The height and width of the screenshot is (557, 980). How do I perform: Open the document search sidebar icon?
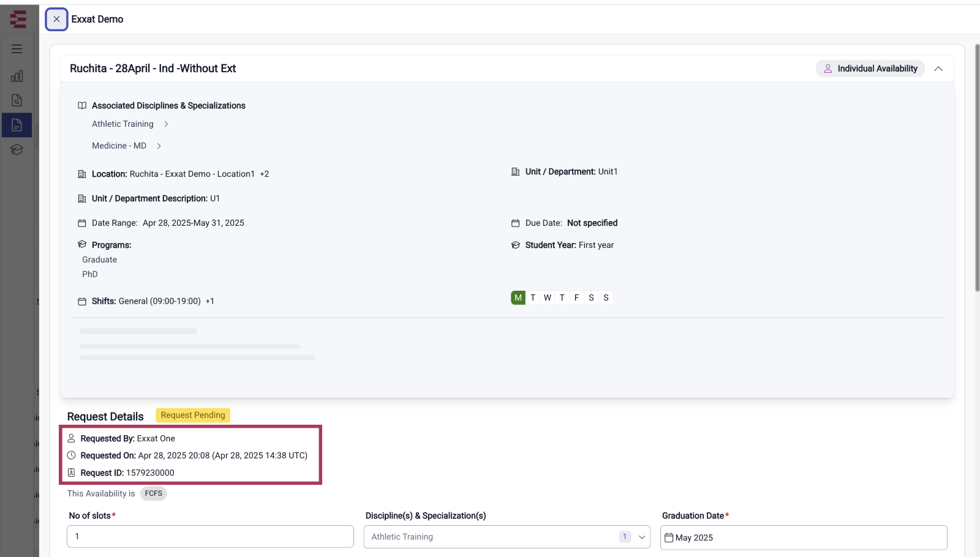[17, 100]
